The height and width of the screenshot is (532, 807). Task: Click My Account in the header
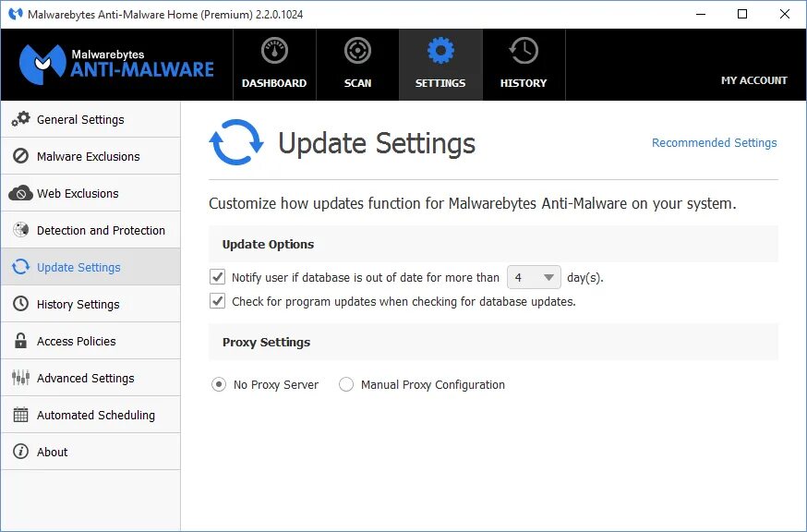tap(754, 80)
